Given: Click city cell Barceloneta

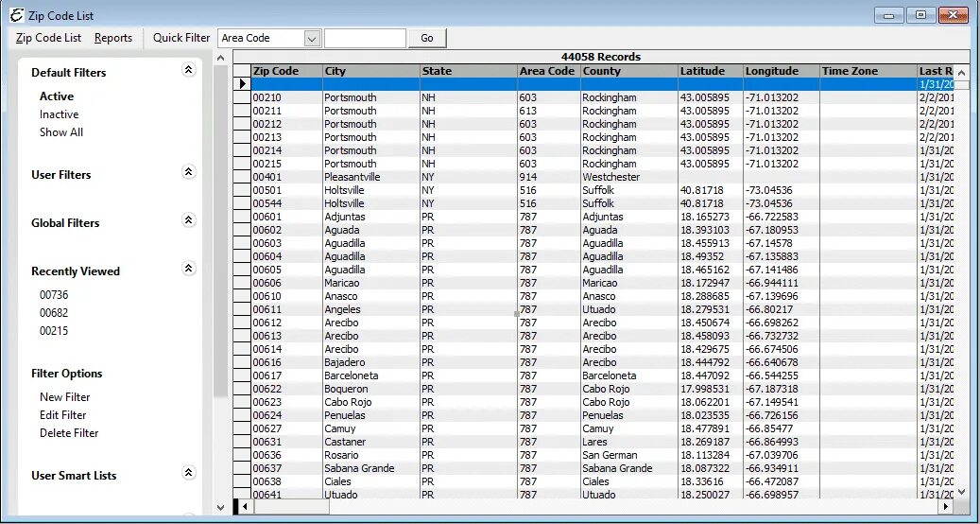Looking at the screenshot, I should 371,376.
